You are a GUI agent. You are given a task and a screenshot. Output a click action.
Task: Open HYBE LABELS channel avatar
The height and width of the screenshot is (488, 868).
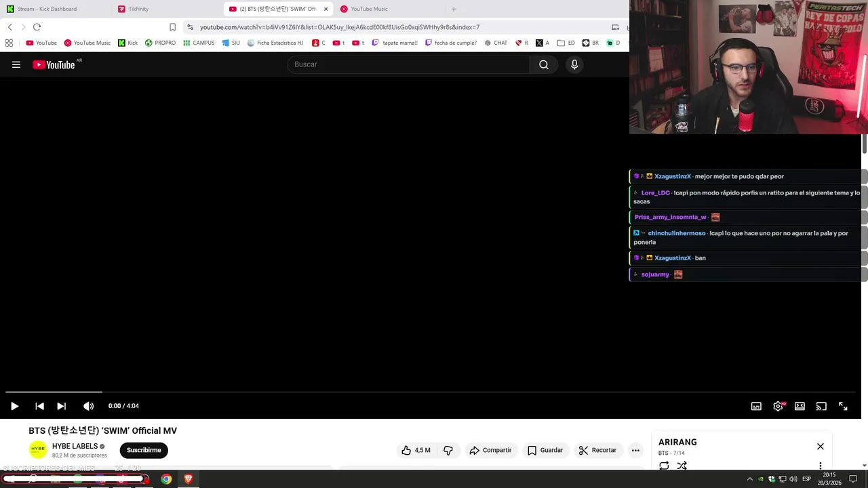38,449
